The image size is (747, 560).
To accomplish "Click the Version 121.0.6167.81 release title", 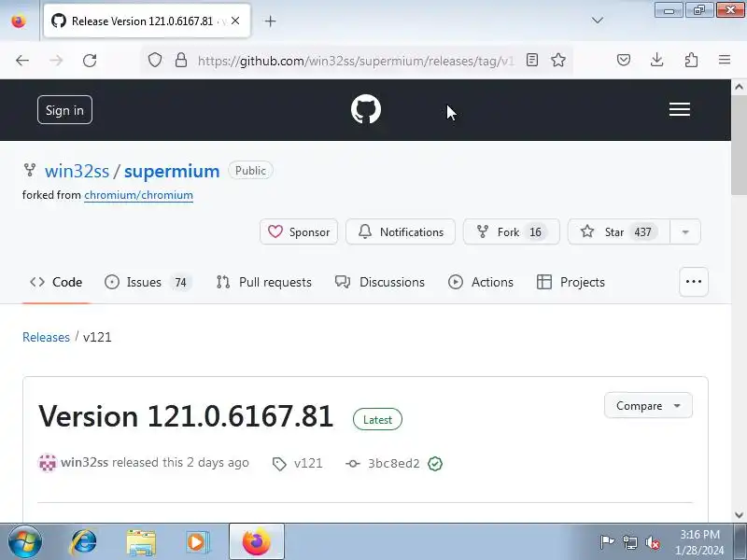I will pos(186,416).
